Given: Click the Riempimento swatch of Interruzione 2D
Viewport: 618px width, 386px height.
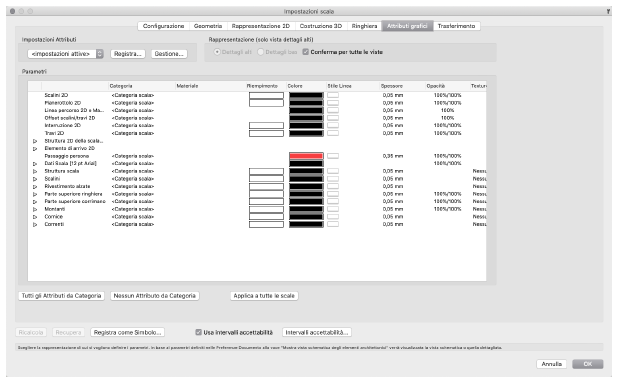Looking at the screenshot, I should coord(266,126).
